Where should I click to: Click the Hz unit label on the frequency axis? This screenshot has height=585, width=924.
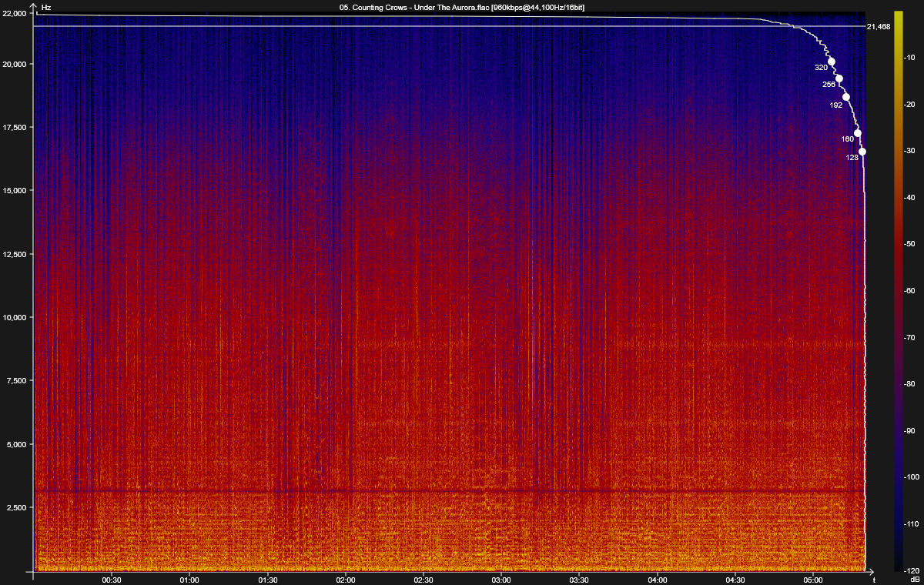coord(46,6)
